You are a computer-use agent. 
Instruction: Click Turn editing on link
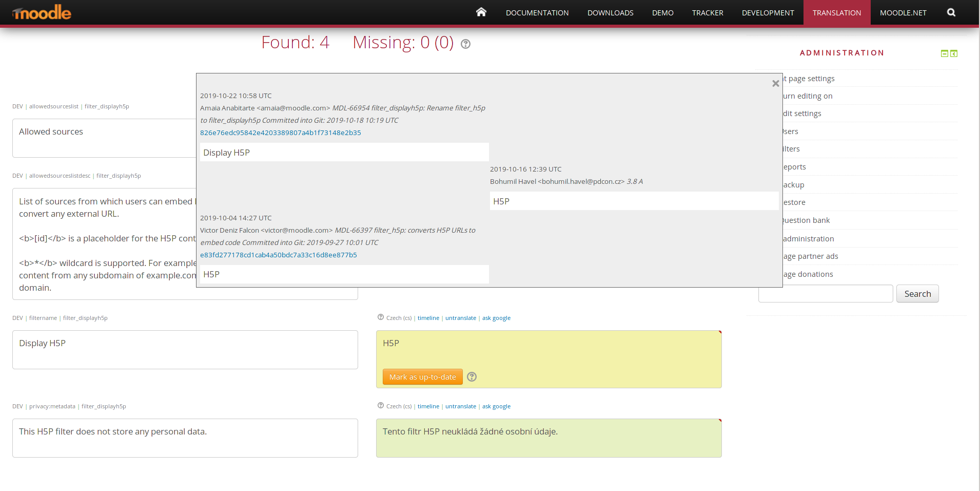pyautogui.click(x=808, y=96)
